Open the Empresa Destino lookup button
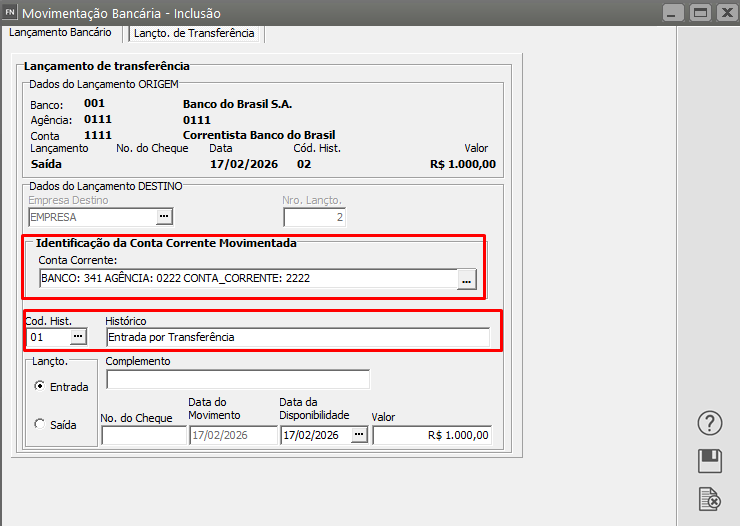 pyautogui.click(x=164, y=216)
